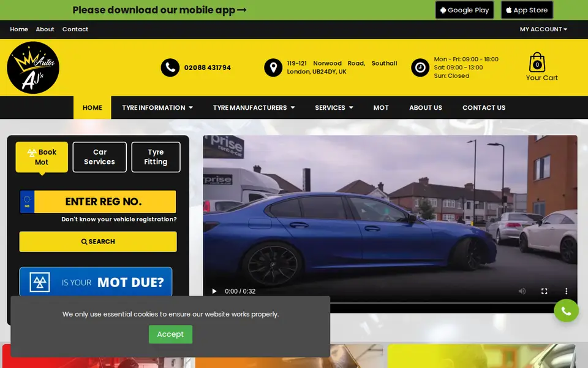Image resolution: width=588 pixels, height=368 pixels.
Task: Open the shopping bag cart icon
Action: (x=537, y=63)
